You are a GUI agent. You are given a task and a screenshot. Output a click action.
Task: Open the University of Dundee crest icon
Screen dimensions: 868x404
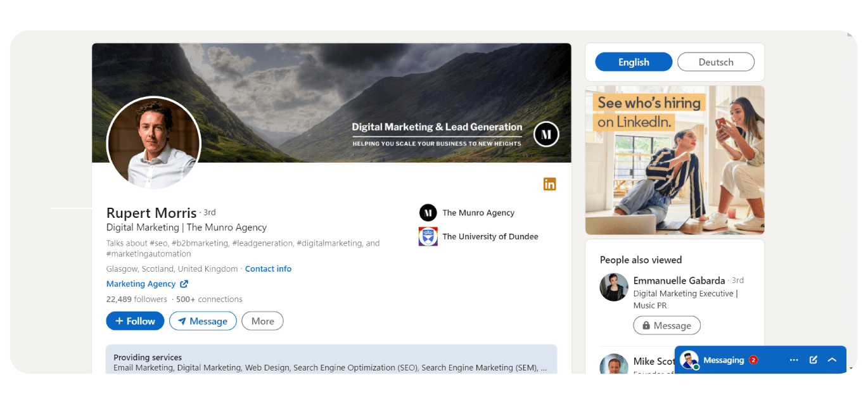pos(428,236)
